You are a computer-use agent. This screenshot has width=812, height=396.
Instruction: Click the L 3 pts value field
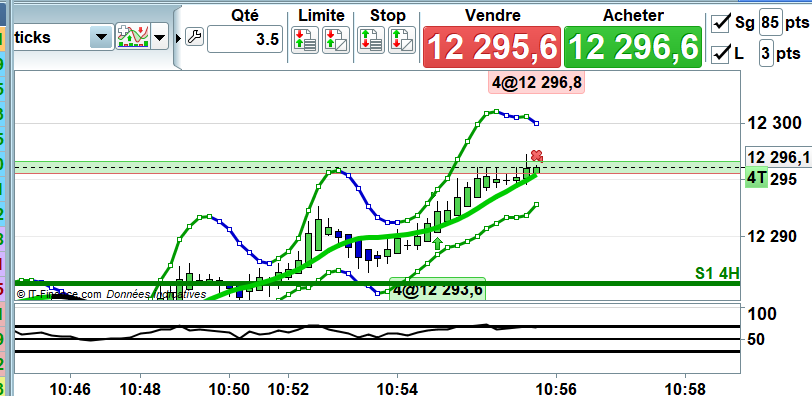766,53
